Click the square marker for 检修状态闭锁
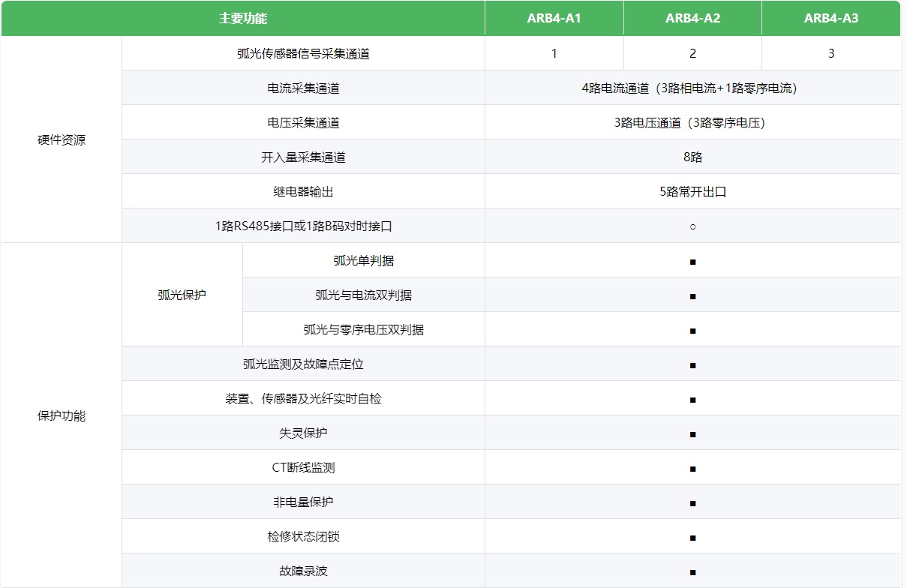 pyautogui.click(x=692, y=538)
